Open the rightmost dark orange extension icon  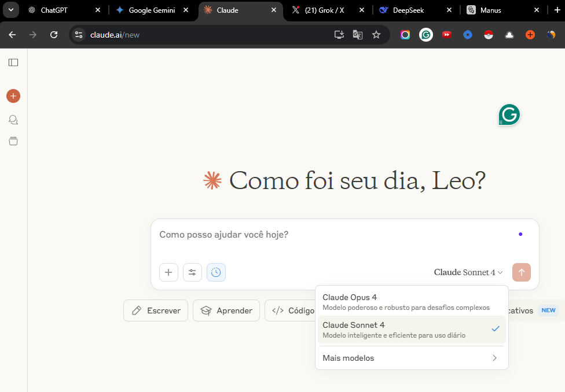click(551, 35)
